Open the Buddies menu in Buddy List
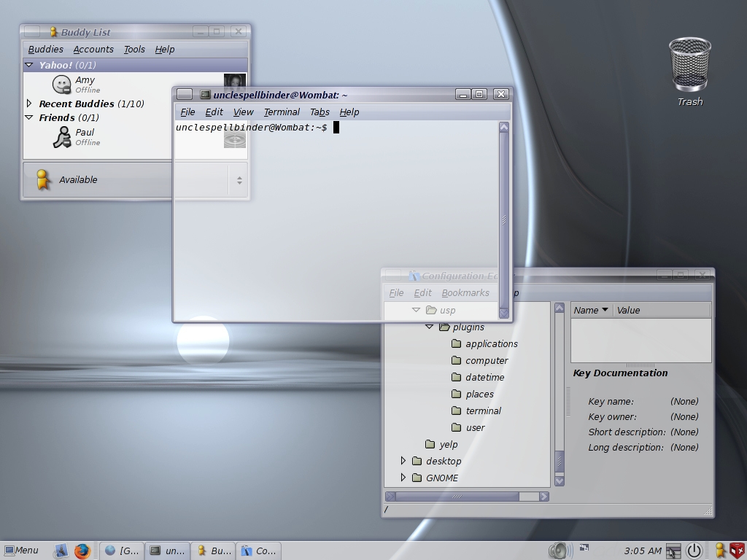The image size is (747, 560). pyautogui.click(x=46, y=49)
